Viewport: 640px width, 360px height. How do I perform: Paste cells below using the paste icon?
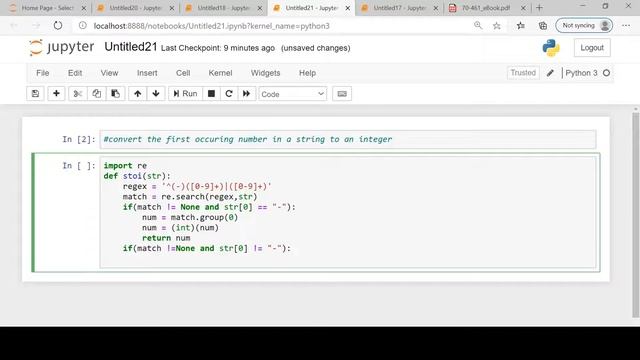point(116,94)
